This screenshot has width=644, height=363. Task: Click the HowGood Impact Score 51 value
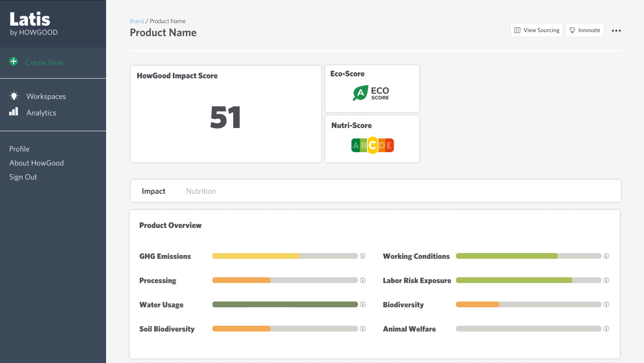[x=226, y=117]
